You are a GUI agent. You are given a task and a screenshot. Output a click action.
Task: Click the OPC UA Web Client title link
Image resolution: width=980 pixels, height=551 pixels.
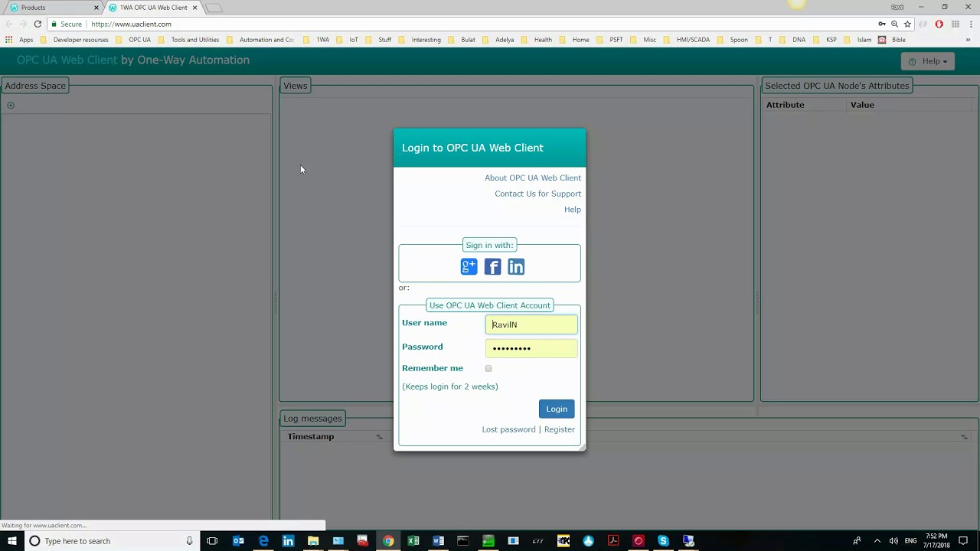[x=67, y=60]
